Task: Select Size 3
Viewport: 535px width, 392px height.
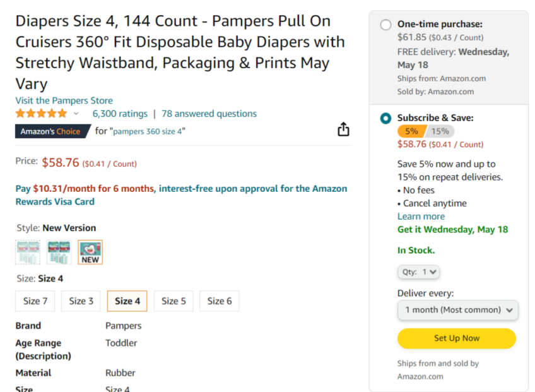Action: (81, 301)
